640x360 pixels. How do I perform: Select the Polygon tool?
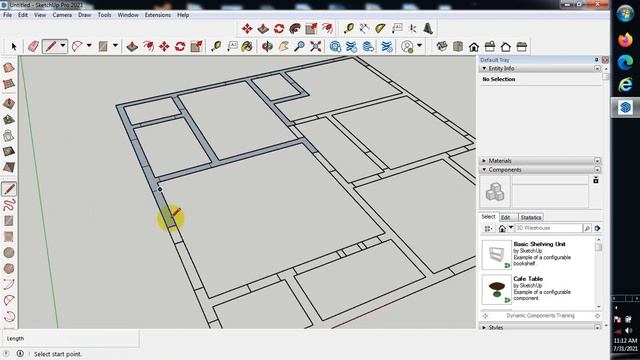pos(9,268)
